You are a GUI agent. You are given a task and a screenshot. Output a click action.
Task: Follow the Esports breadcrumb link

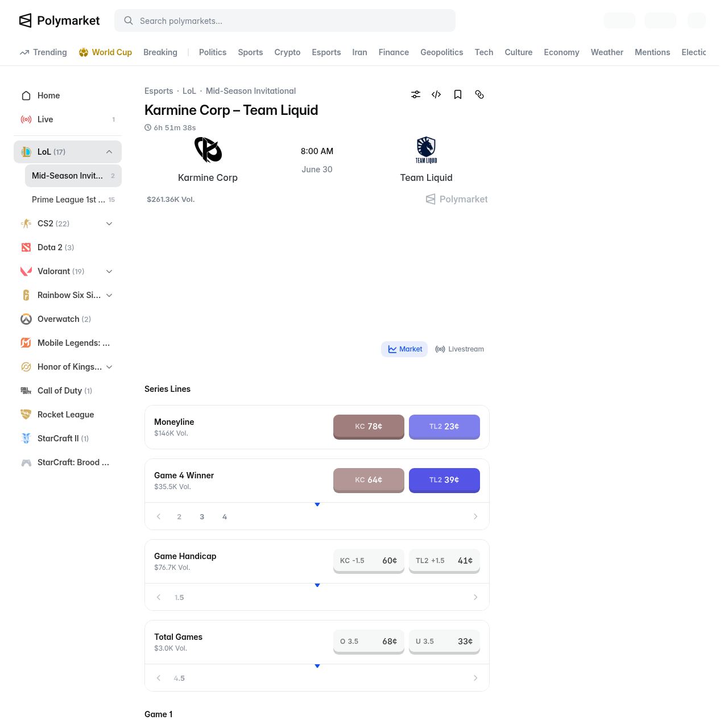coord(159,91)
